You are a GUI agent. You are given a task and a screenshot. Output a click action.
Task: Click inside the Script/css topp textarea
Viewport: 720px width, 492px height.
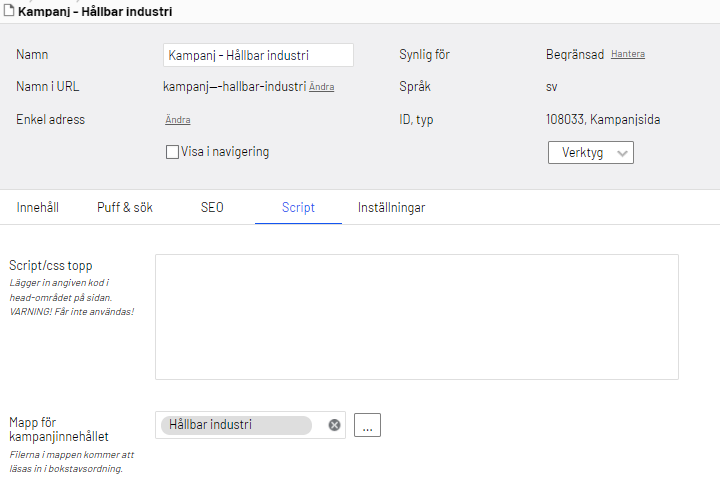[416, 316]
